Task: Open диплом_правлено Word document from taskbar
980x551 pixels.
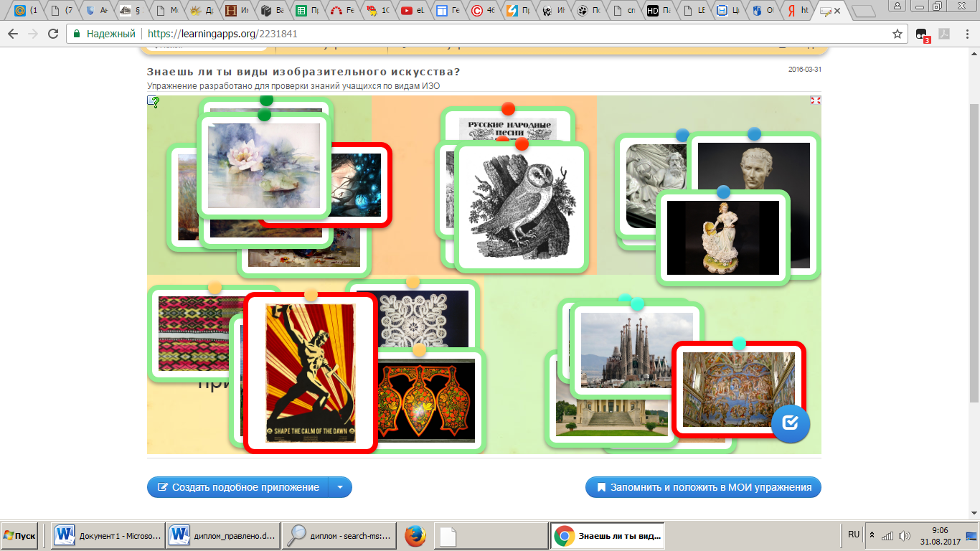Action: (223, 535)
